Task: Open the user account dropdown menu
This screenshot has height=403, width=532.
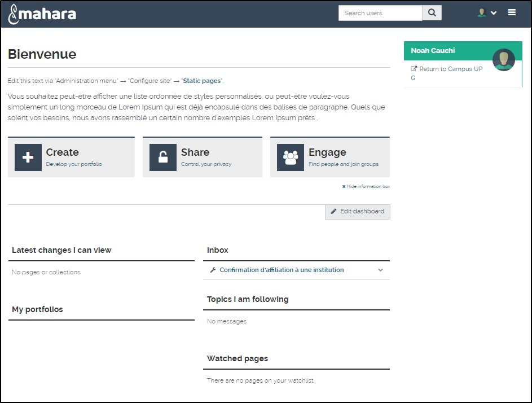Action: [x=486, y=13]
